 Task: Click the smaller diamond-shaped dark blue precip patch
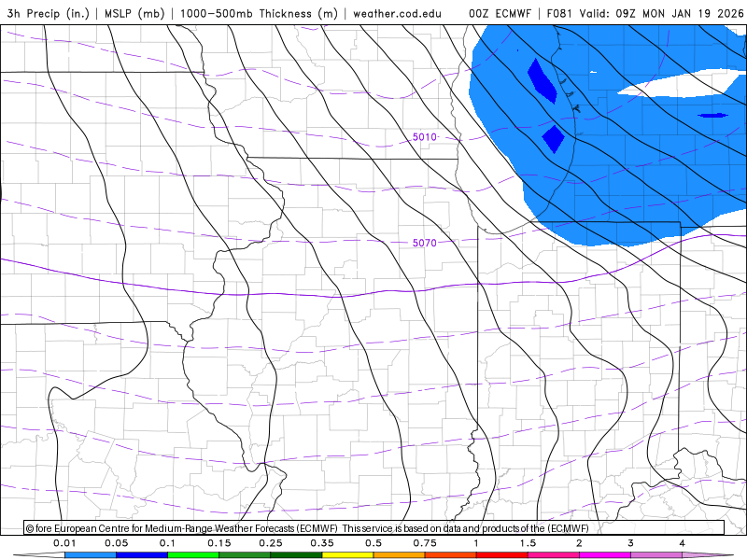(554, 138)
